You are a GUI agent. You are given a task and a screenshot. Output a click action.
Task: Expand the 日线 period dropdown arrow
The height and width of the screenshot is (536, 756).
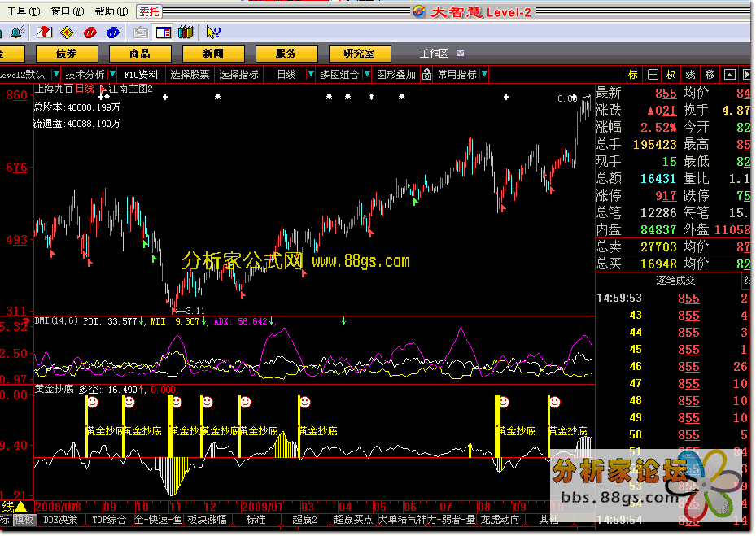pos(311,74)
